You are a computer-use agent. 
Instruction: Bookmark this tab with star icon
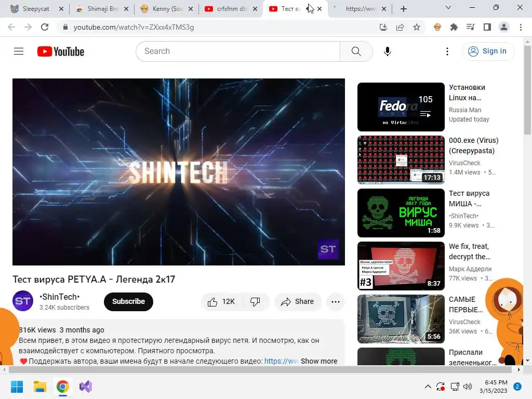417,27
